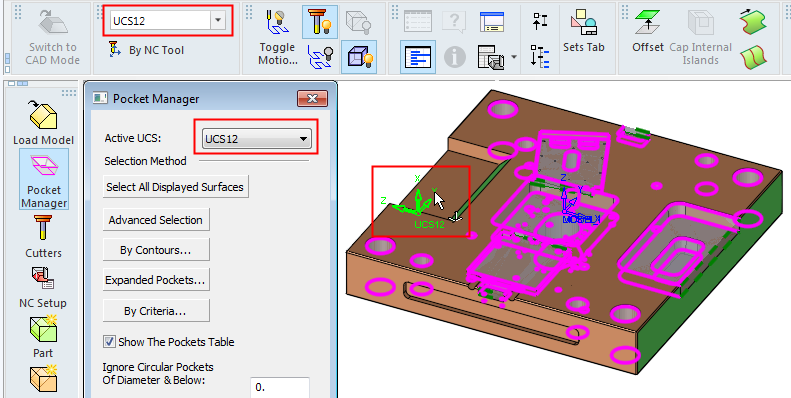Screen dimensions: 791x398
Task: Click Select All Displayed Surfaces button
Action: (x=175, y=187)
